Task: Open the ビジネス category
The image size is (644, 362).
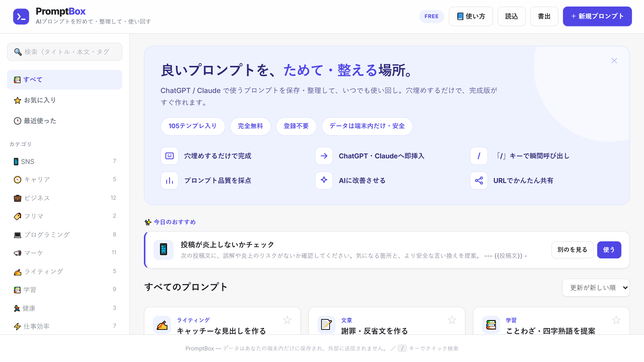Action: pyautogui.click(x=65, y=198)
